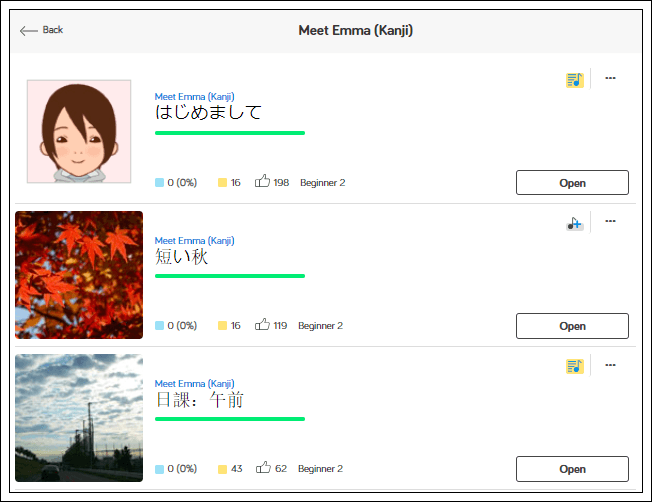The image size is (652, 502).
Task: Click playlist icon on 日課: 午前 lesson
Action: 574,367
